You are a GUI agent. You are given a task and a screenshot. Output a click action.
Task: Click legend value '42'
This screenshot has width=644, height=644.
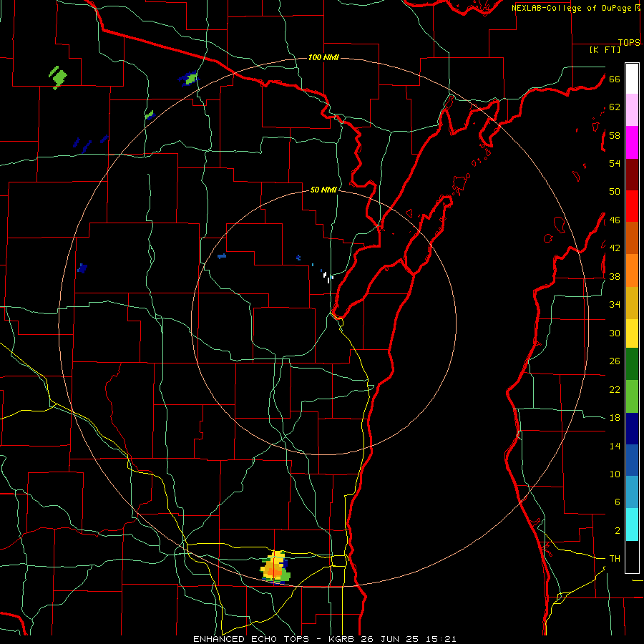(x=615, y=248)
